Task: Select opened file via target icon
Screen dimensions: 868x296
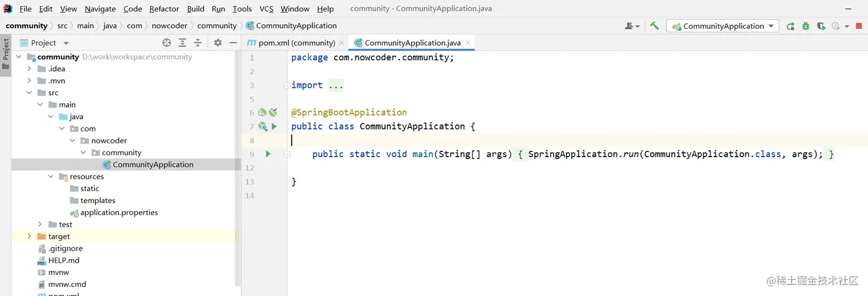Action: 166,42
